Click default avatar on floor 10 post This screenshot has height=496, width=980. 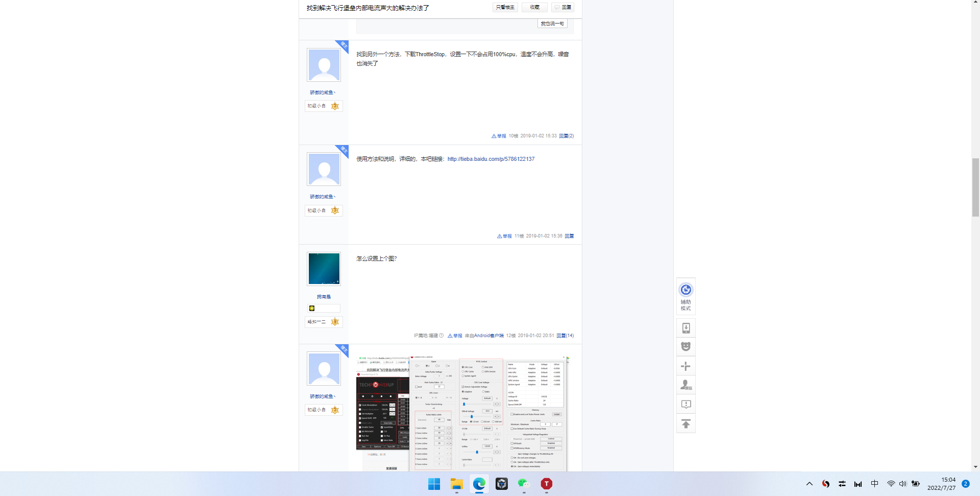point(324,65)
